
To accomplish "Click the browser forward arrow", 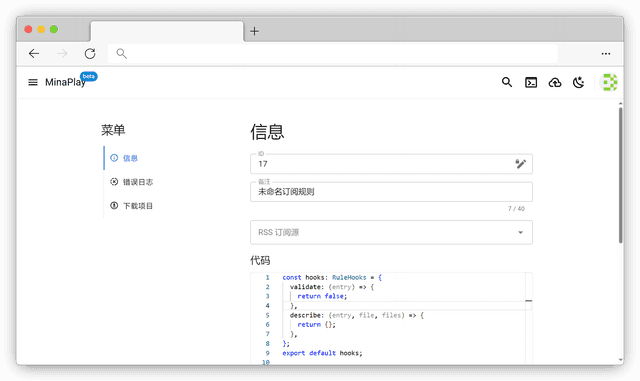I will [62, 53].
